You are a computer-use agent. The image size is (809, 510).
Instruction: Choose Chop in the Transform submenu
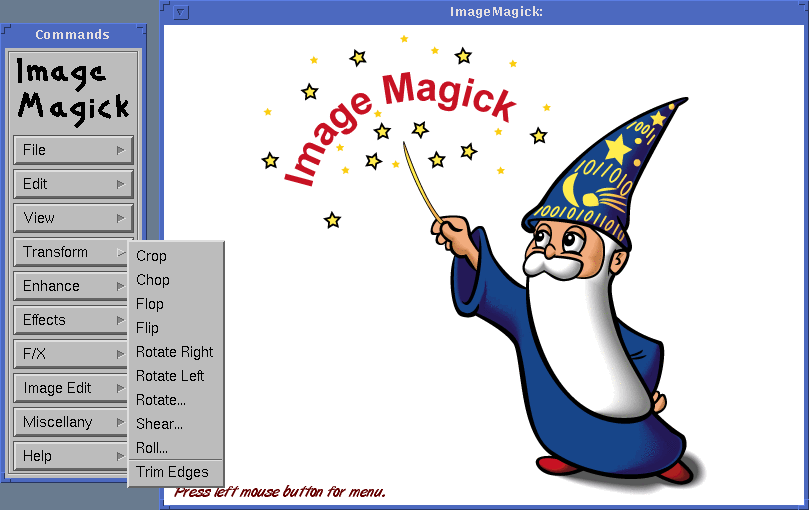tap(153, 280)
